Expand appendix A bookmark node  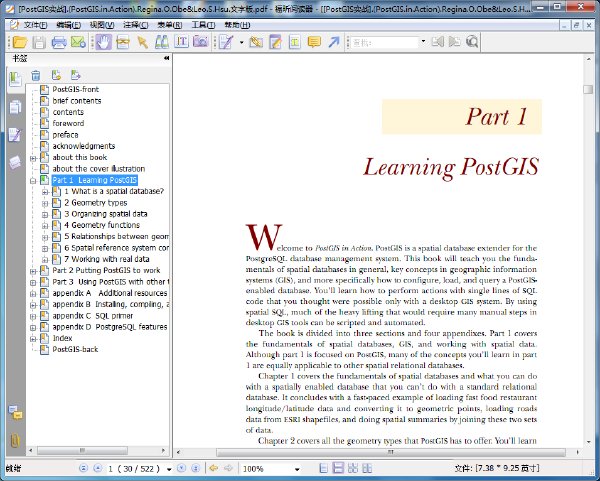click(33, 294)
